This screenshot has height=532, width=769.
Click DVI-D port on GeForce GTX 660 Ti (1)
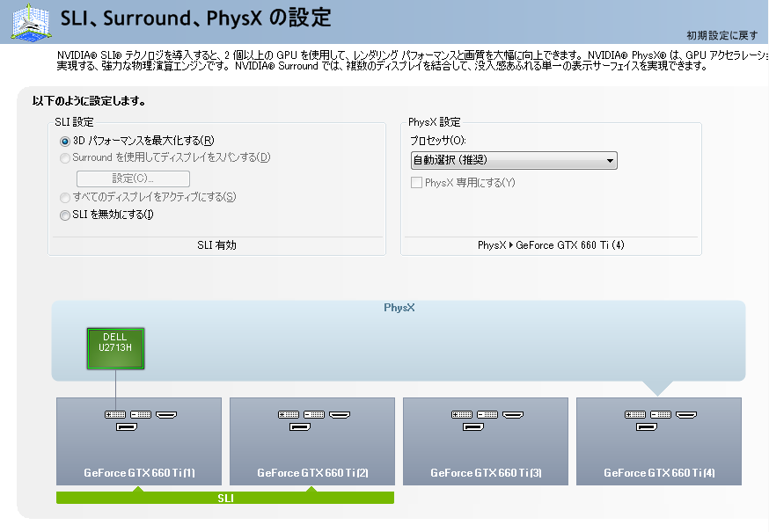(x=141, y=415)
